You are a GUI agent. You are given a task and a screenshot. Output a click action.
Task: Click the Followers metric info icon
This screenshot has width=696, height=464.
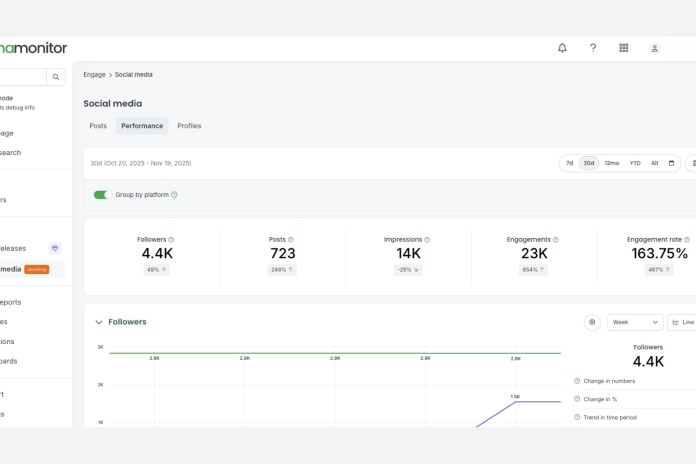(x=171, y=240)
